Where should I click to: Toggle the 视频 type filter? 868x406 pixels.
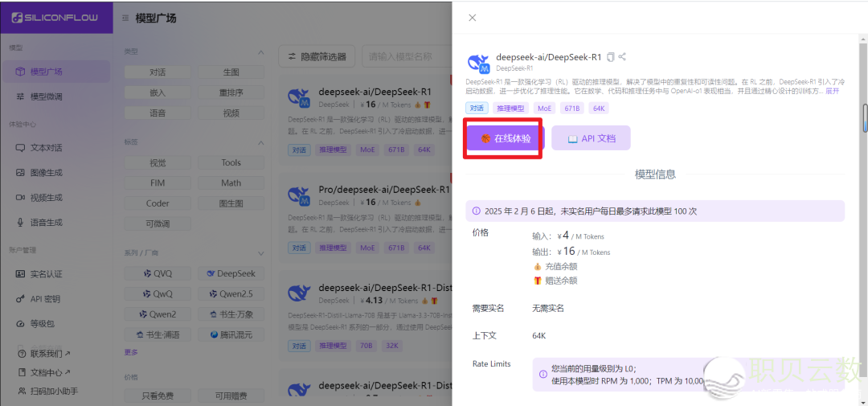point(231,113)
